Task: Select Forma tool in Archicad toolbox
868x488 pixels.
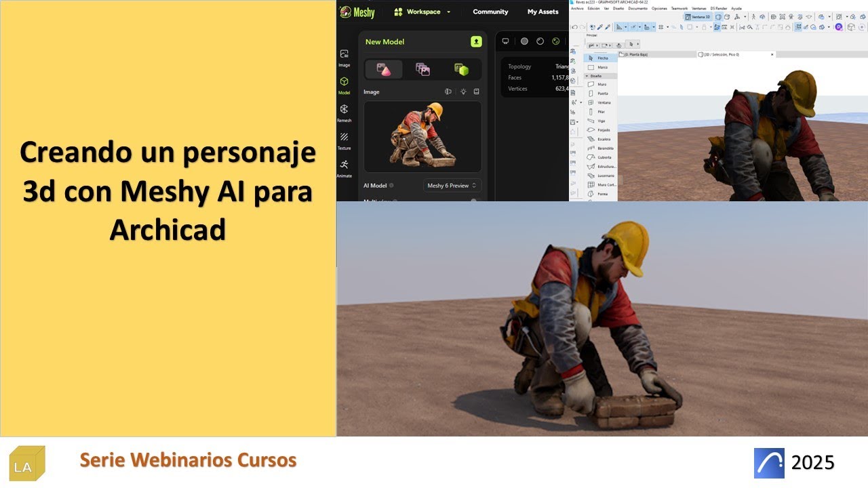Action: pyautogui.click(x=602, y=194)
